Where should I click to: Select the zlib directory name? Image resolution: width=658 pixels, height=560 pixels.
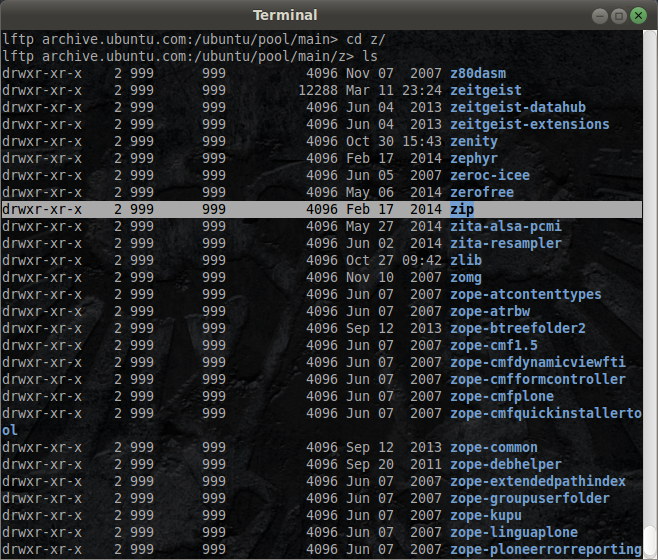pyautogui.click(x=466, y=260)
